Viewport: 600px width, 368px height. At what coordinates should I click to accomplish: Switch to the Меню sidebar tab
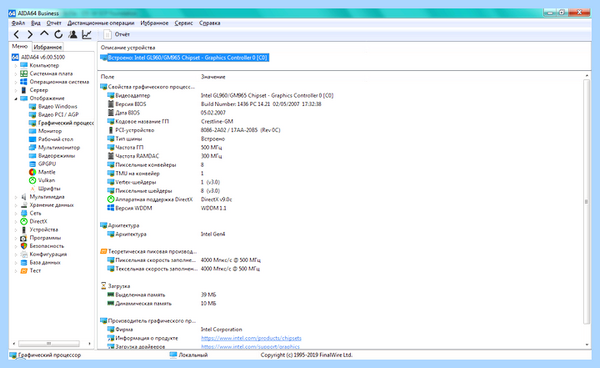click(x=20, y=46)
